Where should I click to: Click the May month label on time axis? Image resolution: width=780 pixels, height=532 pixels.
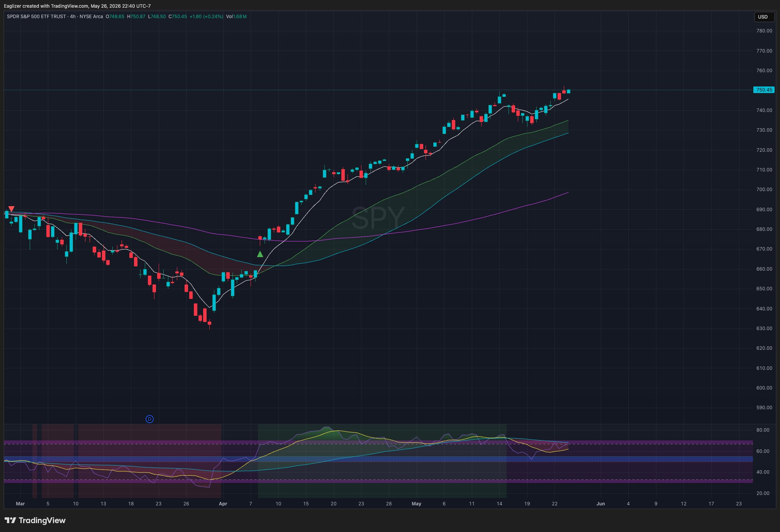click(x=416, y=504)
